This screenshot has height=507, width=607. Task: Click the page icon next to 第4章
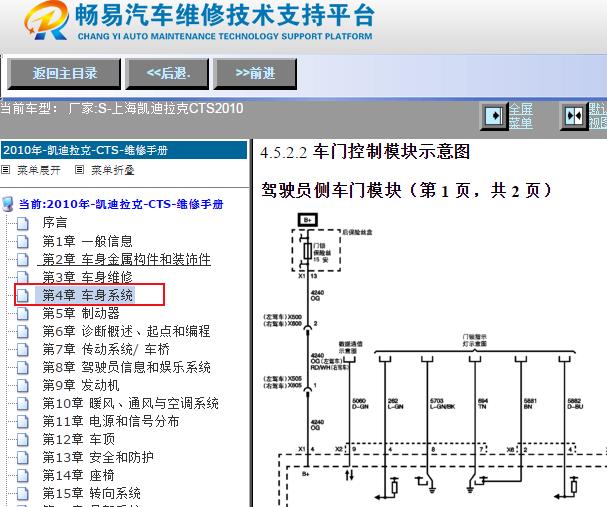point(23,296)
